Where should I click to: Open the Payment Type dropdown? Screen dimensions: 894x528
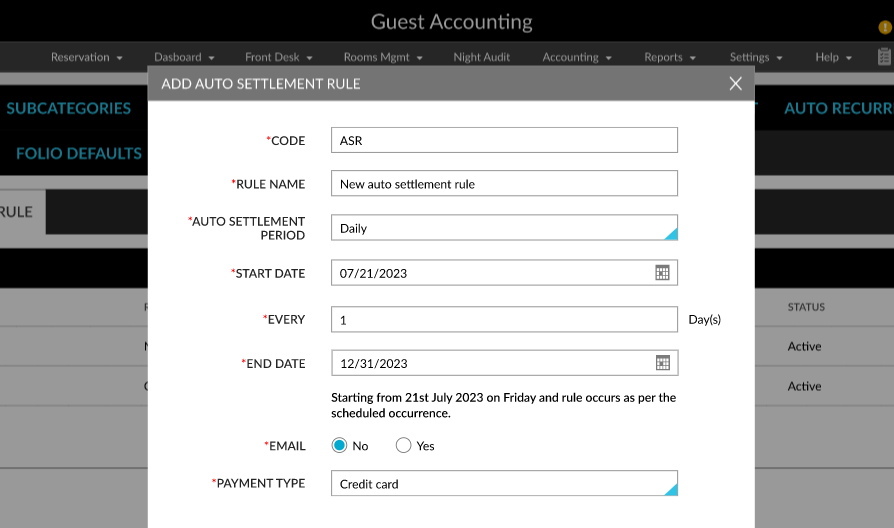[x=504, y=484]
